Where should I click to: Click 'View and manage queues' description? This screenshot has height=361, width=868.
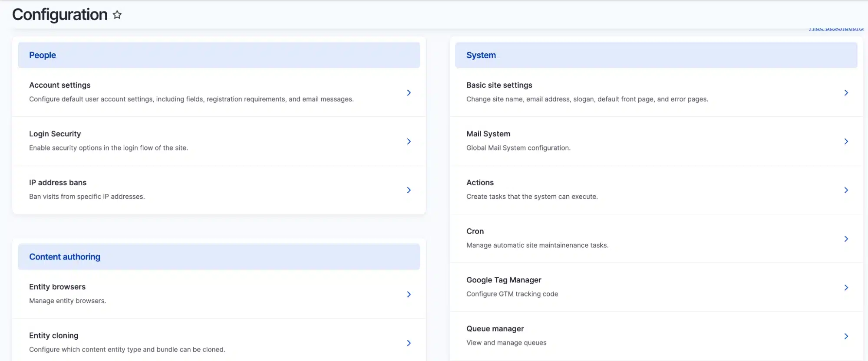[506, 342]
